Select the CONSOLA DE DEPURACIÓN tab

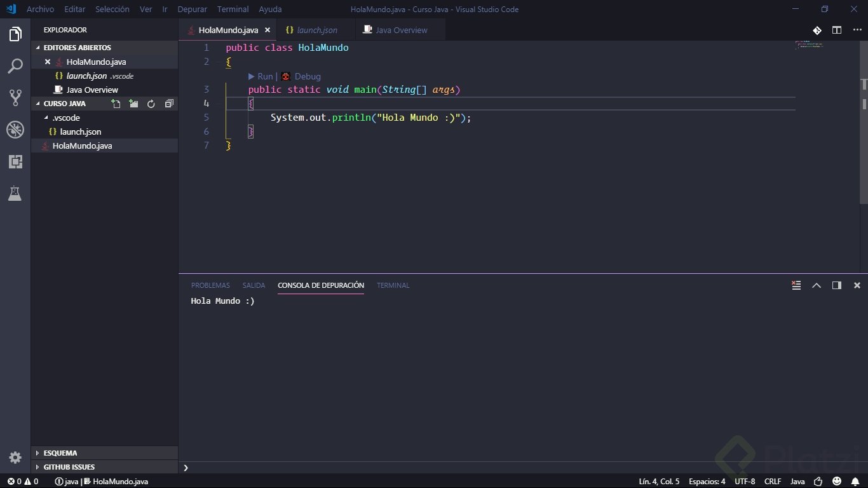321,285
